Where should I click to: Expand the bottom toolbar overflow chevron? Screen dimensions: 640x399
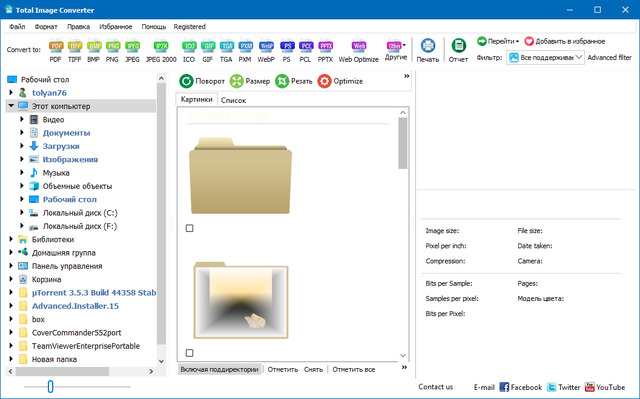click(x=404, y=367)
